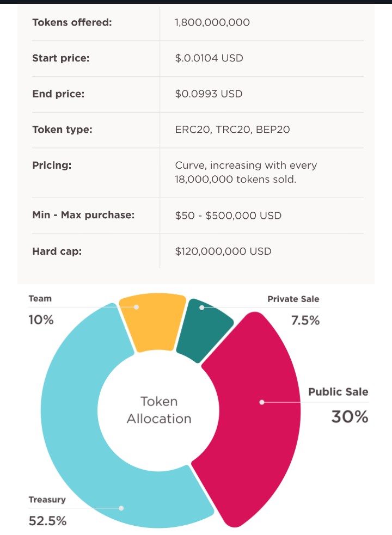
Task: Click the Pricing curve description text
Action: point(246,172)
